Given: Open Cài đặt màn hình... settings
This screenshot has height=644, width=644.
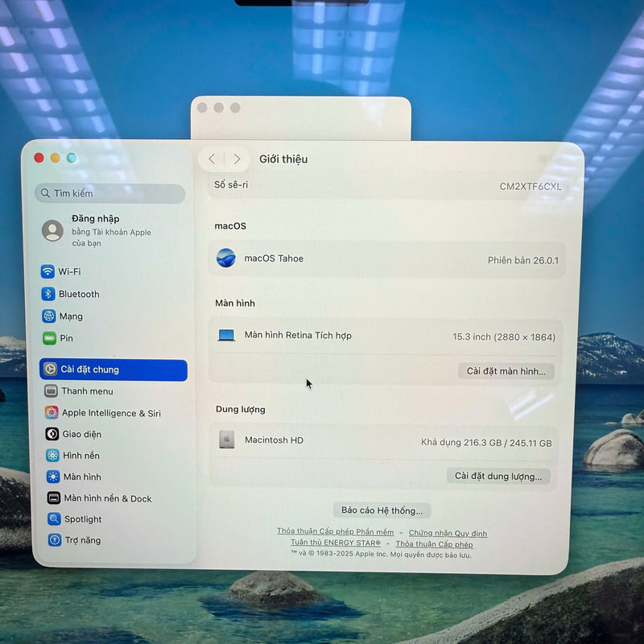Looking at the screenshot, I should tap(506, 371).
